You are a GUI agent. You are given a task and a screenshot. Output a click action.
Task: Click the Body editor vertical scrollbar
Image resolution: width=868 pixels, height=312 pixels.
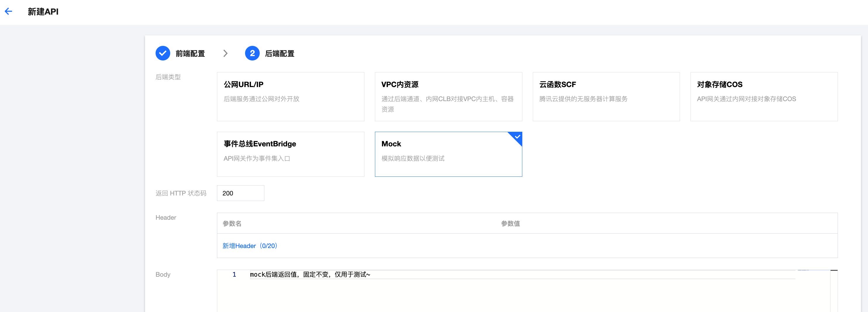point(834,291)
